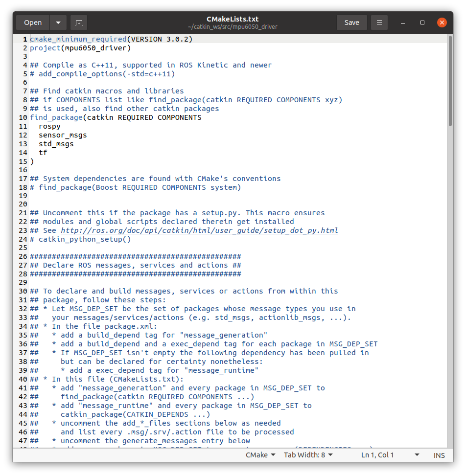Click on sensor_msgs line
466x476 pixels.
coord(63,135)
